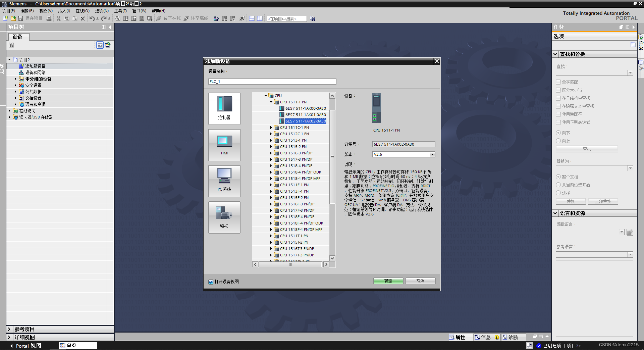This screenshot has height=350, width=644.
Task: Open the find text dropdown arrow
Action: tap(630, 73)
